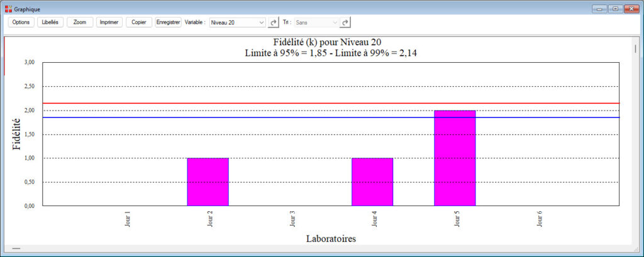The width and height of the screenshot is (644, 257).
Task: Copy the chart using Copier
Action: click(x=138, y=22)
